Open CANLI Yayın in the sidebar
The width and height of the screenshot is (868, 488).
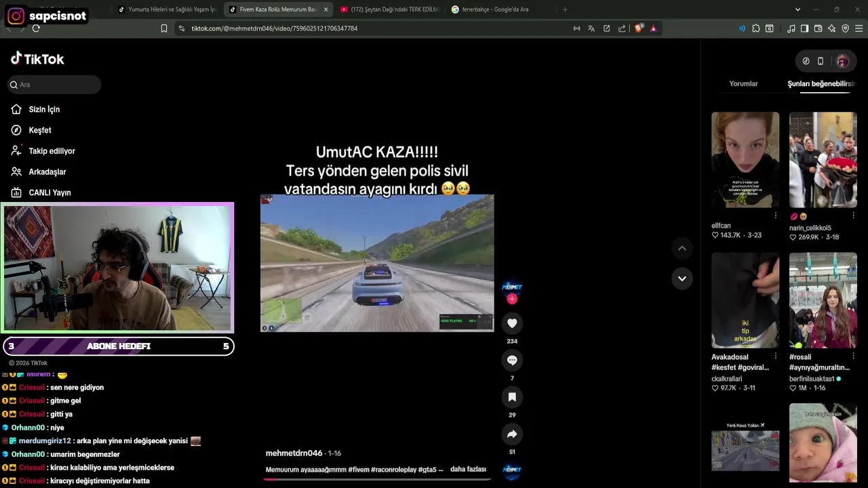[x=50, y=192]
